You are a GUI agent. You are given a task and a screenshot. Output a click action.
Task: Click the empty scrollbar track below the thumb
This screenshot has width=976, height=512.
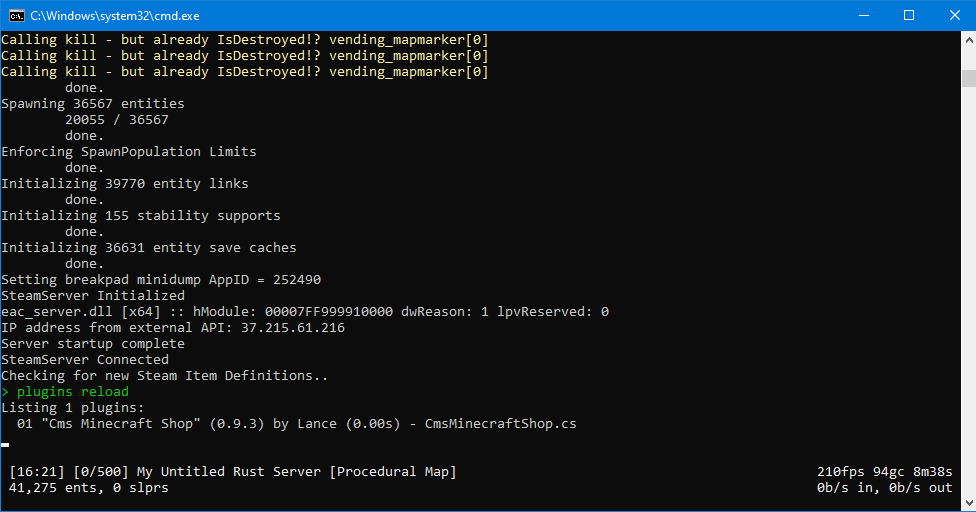(x=968, y=300)
